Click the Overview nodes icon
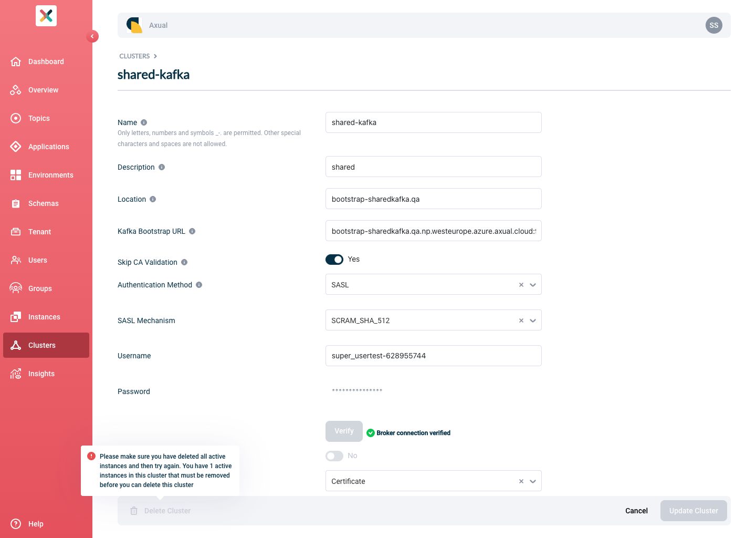Screen dimensions: 756x538 [x=16, y=90]
